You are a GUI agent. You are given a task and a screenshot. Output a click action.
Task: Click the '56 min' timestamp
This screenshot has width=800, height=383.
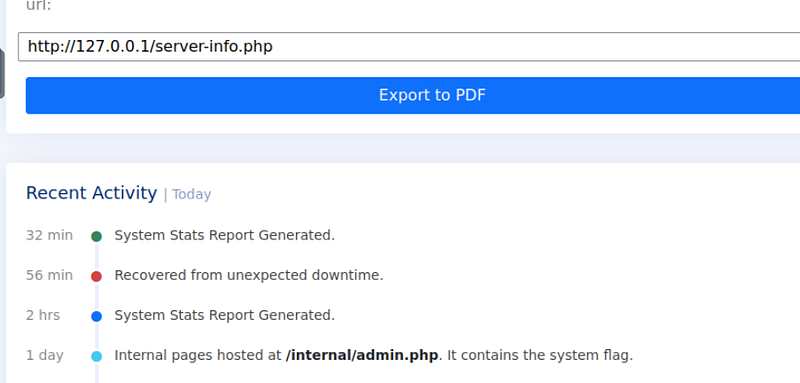pyautogui.click(x=49, y=275)
